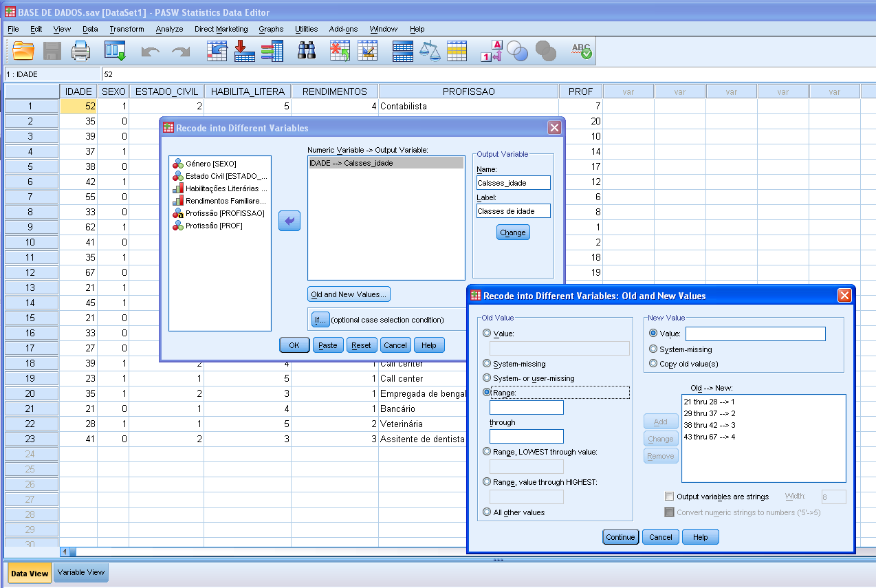Viewport: 876px width, 588px height.
Task: Click the Old and New Values button
Action: 349,294
